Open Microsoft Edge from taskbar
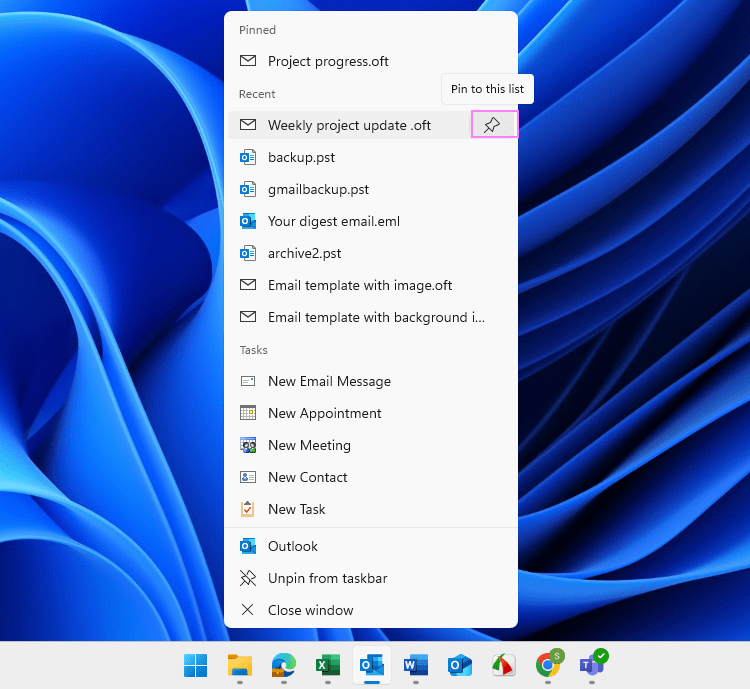The height and width of the screenshot is (689, 750). pos(284,665)
